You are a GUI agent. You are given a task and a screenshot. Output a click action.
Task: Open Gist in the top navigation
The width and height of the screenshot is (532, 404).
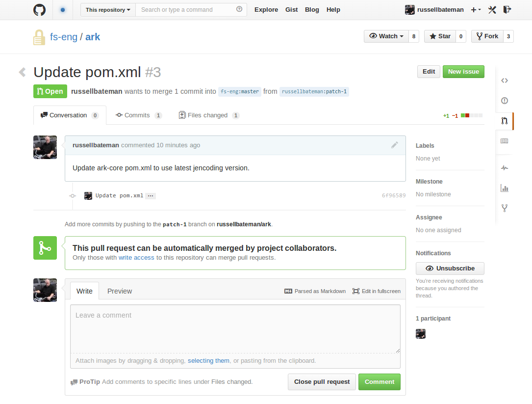click(291, 10)
